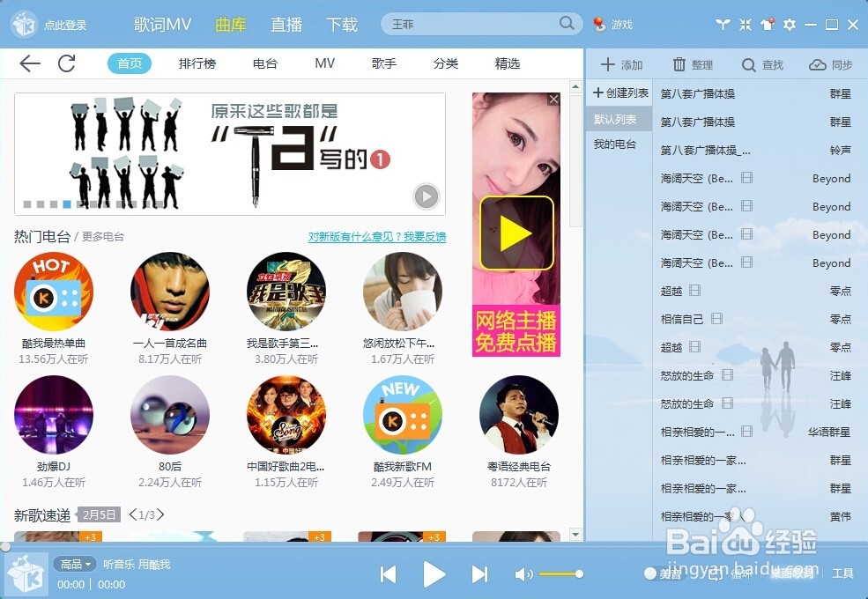Open the 悠闲放松下午 radio station

[403, 292]
